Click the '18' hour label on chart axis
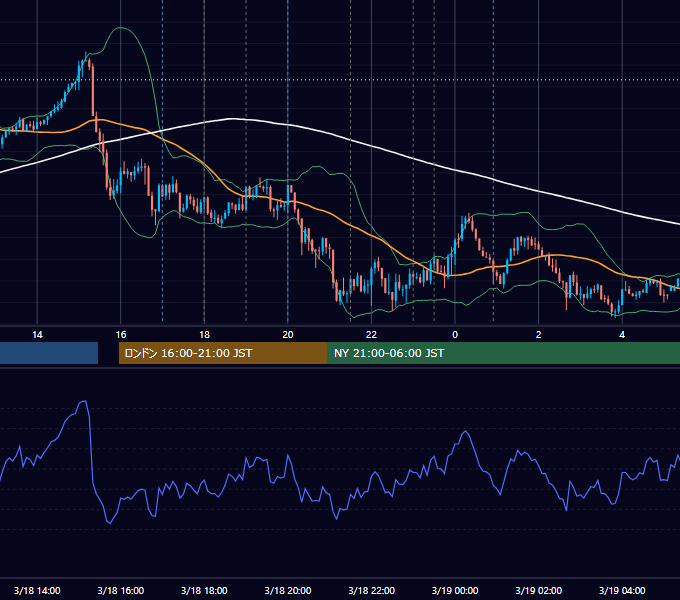Screen dimensions: 680x600 click(x=204, y=335)
